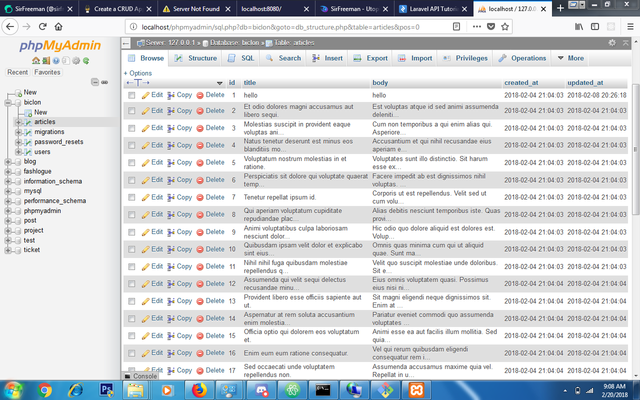The image size is (640, 400).
Task: Open the More dropdown in top menu
Action: coord(571,58)
